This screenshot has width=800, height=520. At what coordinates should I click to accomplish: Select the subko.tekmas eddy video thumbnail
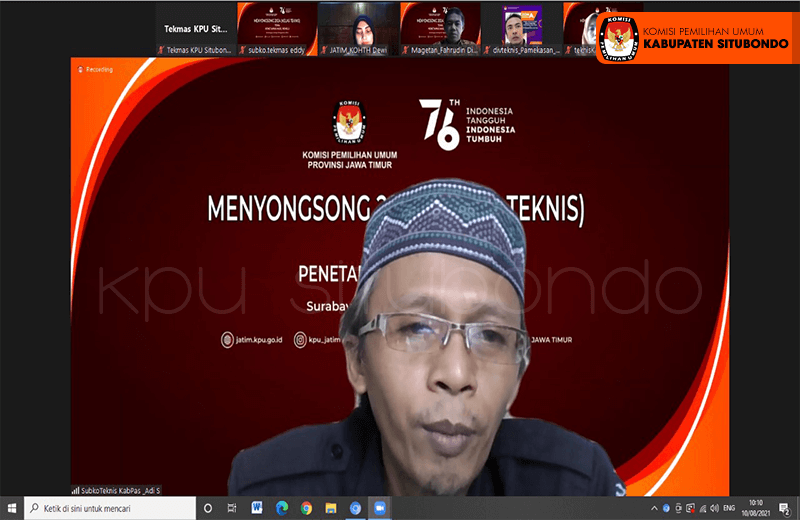pos(275,28)
